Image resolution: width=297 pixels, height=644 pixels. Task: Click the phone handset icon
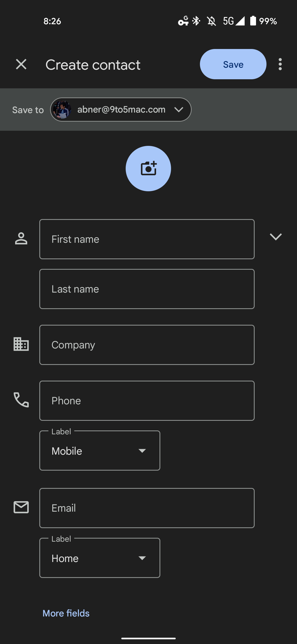tap(21, 400)
